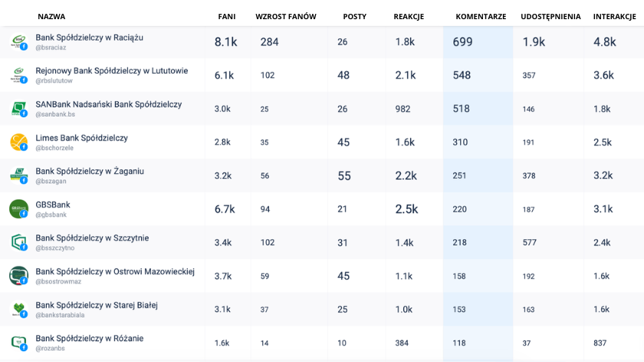
Task: Sort table by KOMENTARZE column header
Action: click(x=481, y=16)
